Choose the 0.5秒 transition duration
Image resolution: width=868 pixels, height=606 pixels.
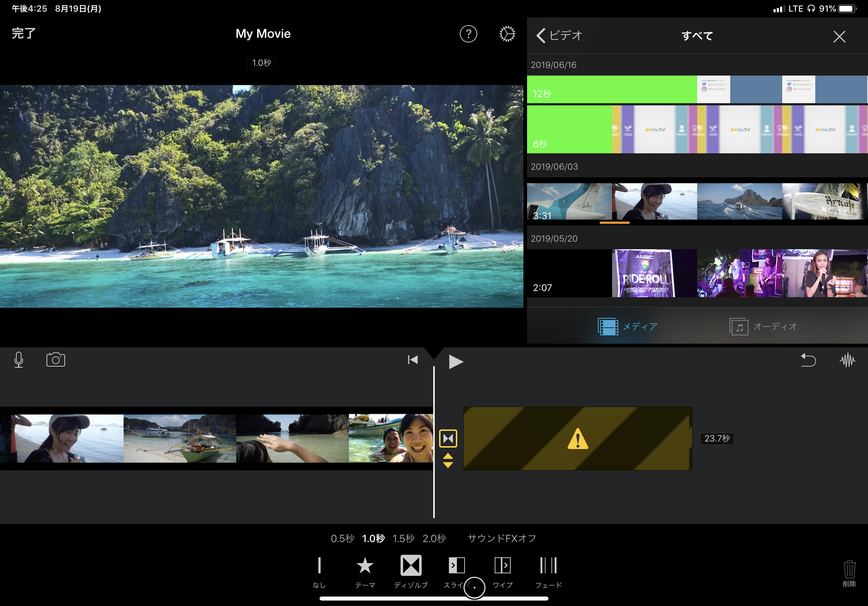(x=342, y=538)
